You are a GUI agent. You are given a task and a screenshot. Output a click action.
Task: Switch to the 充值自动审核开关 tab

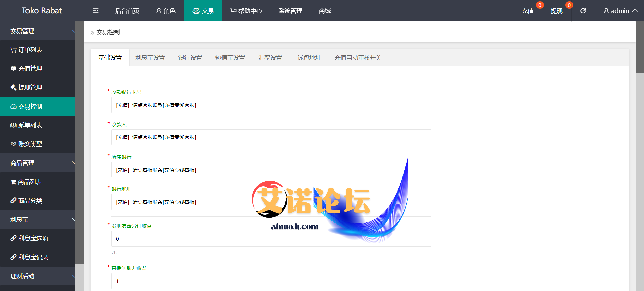point(358,58)
